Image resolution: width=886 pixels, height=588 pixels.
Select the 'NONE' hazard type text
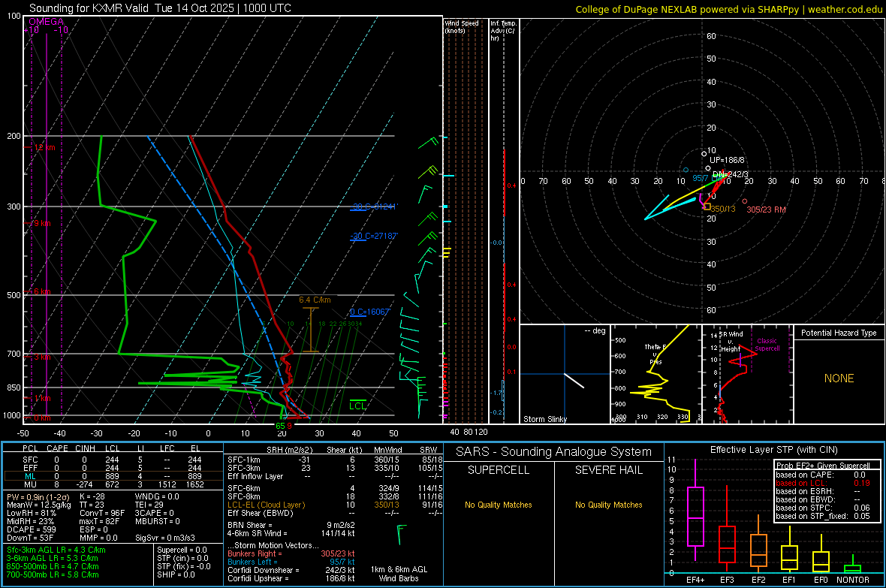click(839, 378)
